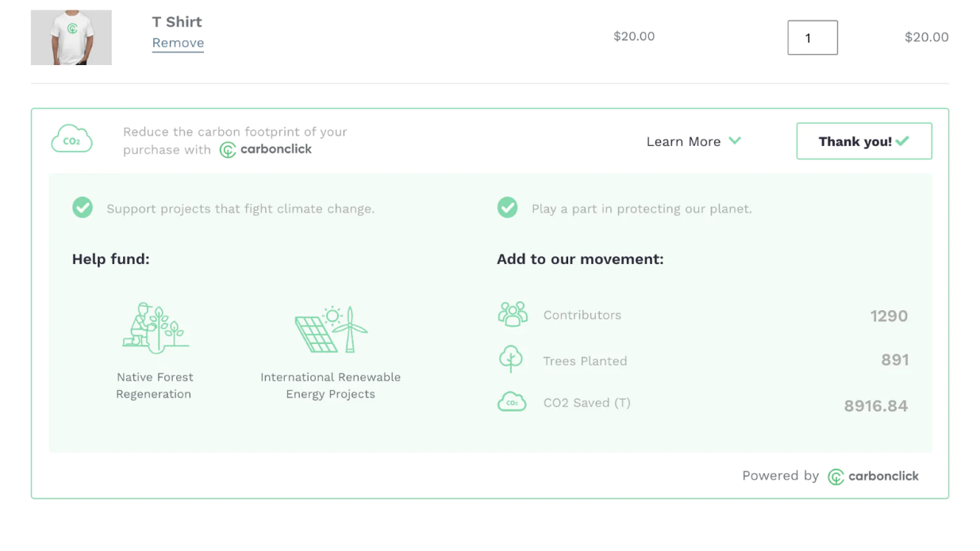Screen dimensions: 980x551
Task: Click the carbonclick logo next to 'Powered by'
Action: tap(873, 476)
